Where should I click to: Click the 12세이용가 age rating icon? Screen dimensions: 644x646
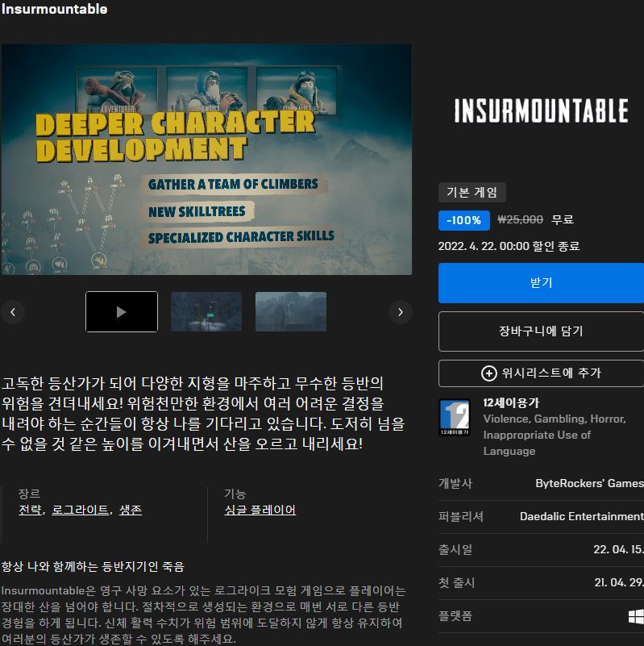point(455,417)
